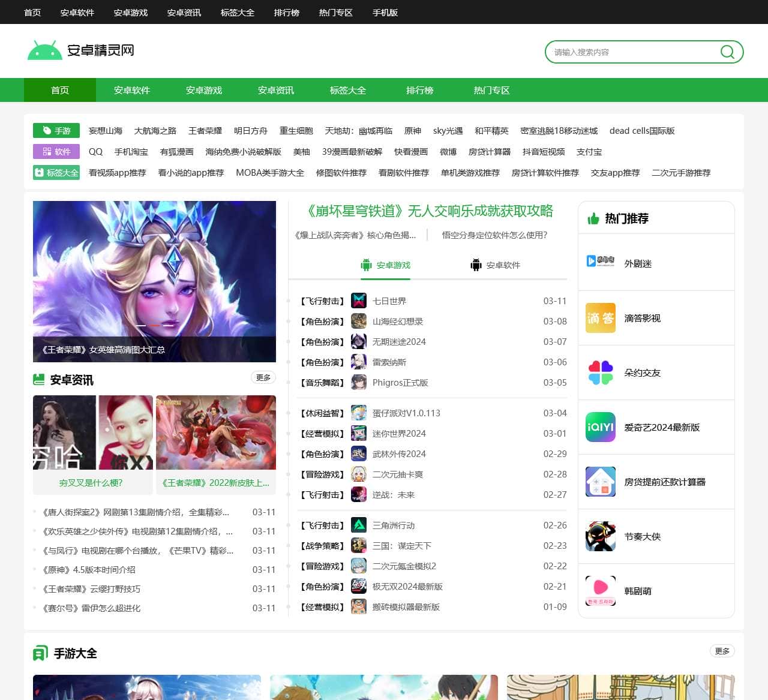Click 安卓资讯 in the top black bar
The image size is (768, 700).
[x=184, y=12]
